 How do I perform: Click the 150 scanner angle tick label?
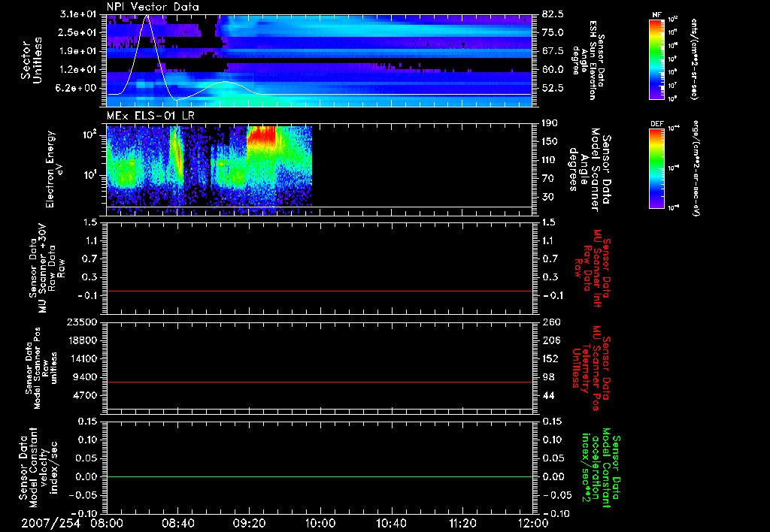[550, 142]
